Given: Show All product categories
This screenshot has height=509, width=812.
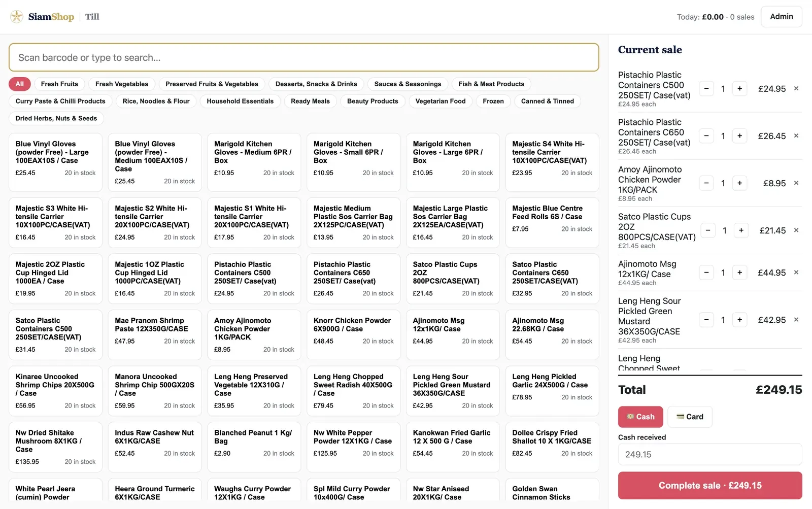Looking at the screenshot, I should (20, 84).
